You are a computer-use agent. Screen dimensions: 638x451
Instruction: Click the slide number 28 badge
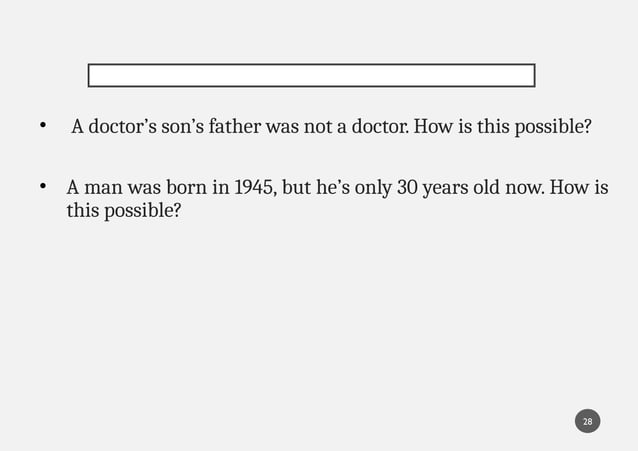pyautogui.click(x=587, y=421)
